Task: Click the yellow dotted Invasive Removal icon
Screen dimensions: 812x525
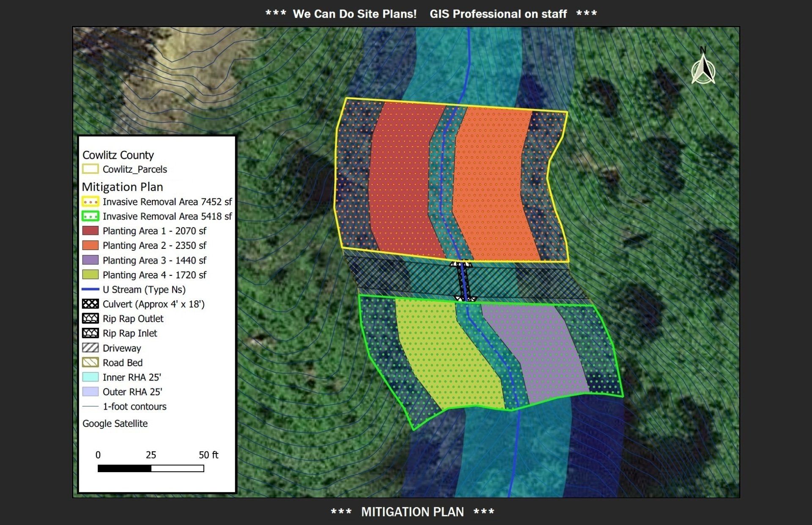Action: [x=90, y=202]
